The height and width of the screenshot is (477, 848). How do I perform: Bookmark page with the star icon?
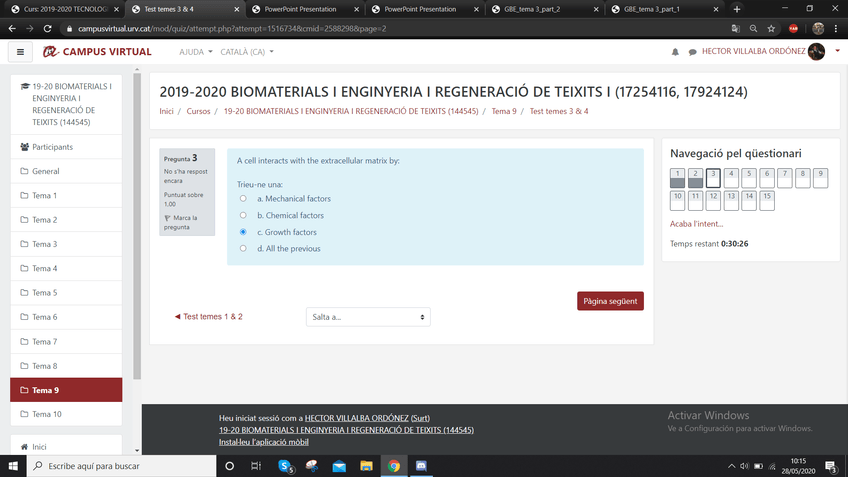tap(771, 29)
